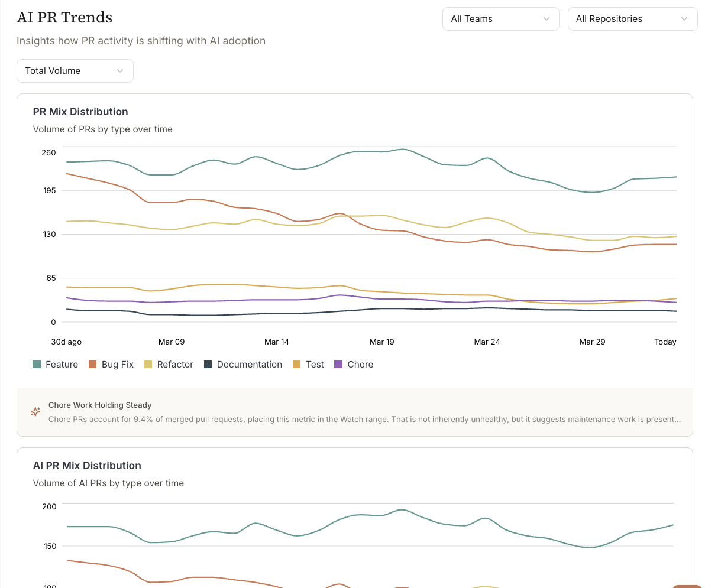The image size is (705, 588).
Task: Click the All Teams chevron arrow
Action: (x=546, y=19)
